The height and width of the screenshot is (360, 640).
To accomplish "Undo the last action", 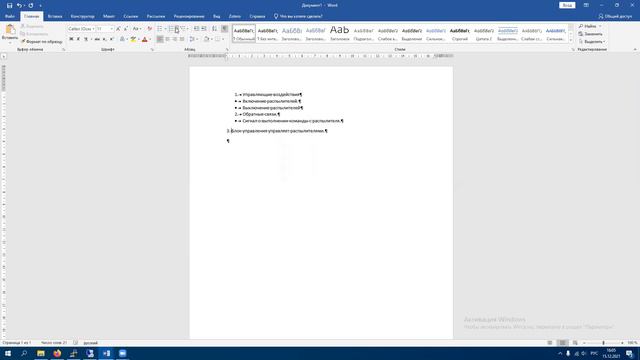I will tap(19, 5).
